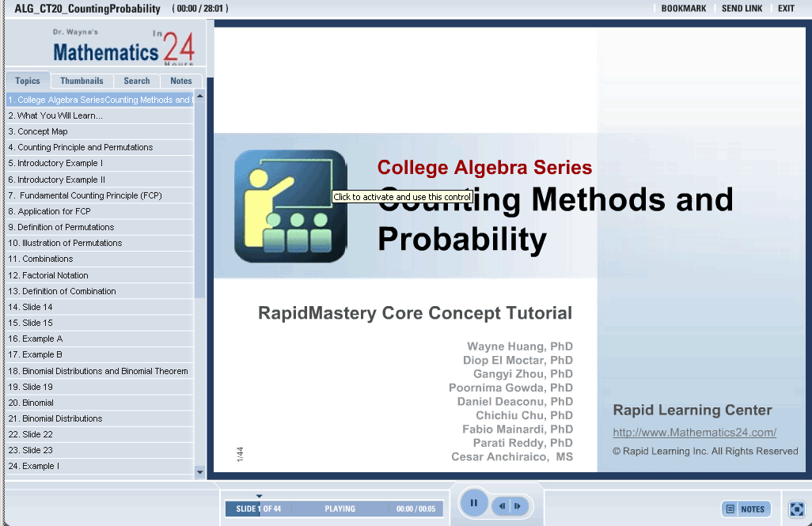Click the slide progress bar

[334, 509]
